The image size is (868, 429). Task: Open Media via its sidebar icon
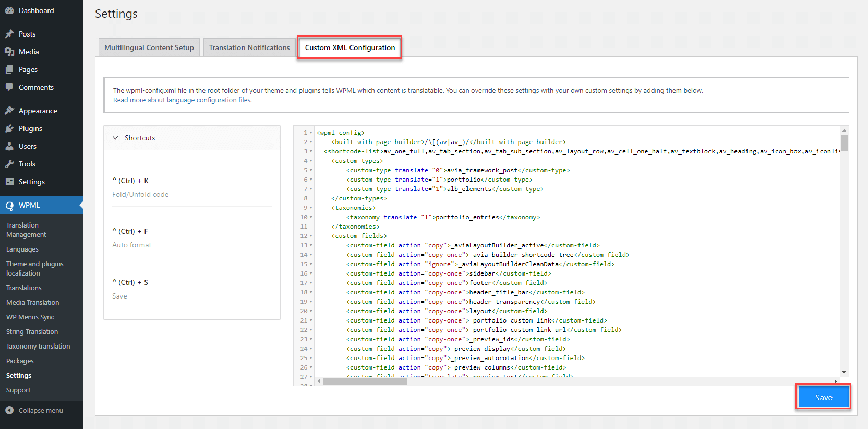pos(9,52)
